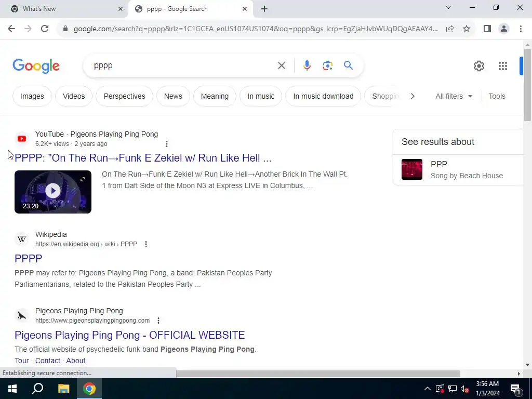Click the vertical scrollbar thumb

point(527,85)
